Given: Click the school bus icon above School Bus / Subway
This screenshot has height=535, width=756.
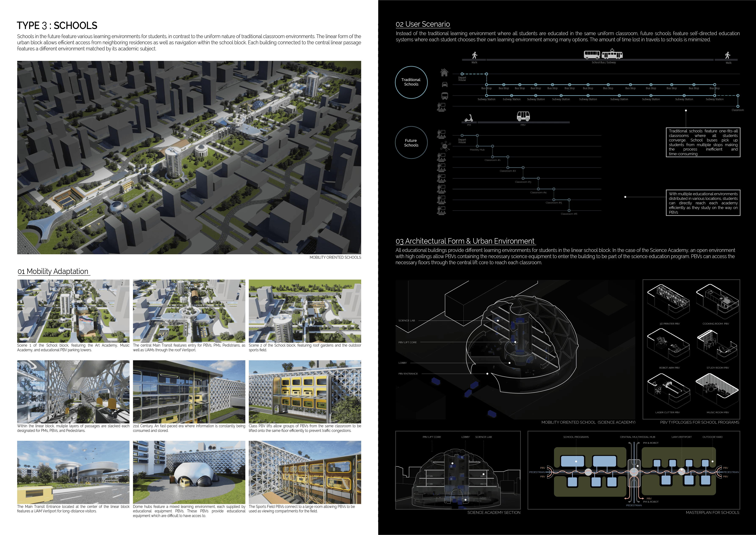Looking at the screenshot, I should 592,55.
